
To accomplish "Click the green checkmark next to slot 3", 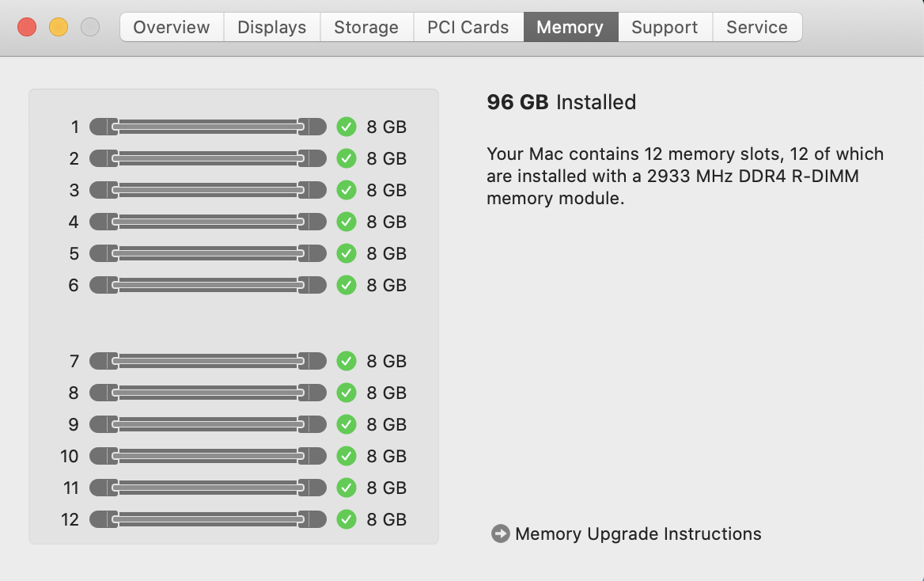I will 346,190.
